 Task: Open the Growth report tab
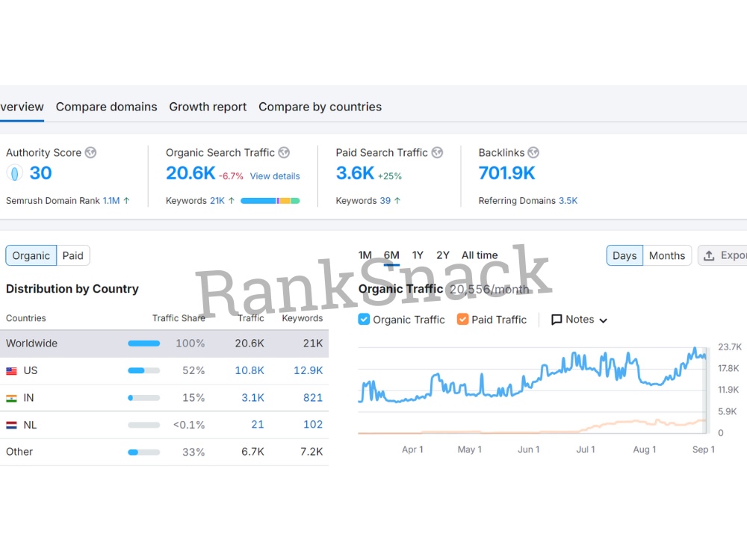click(x=208, y=107)
